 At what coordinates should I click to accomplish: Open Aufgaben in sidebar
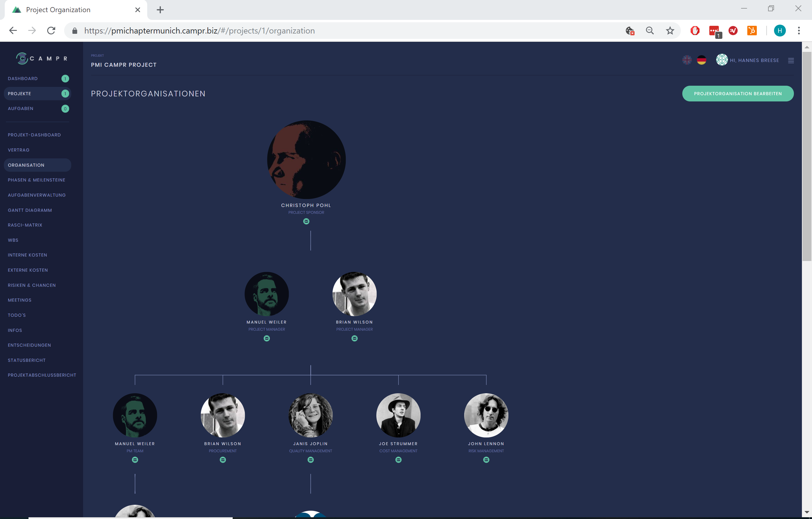37,109
